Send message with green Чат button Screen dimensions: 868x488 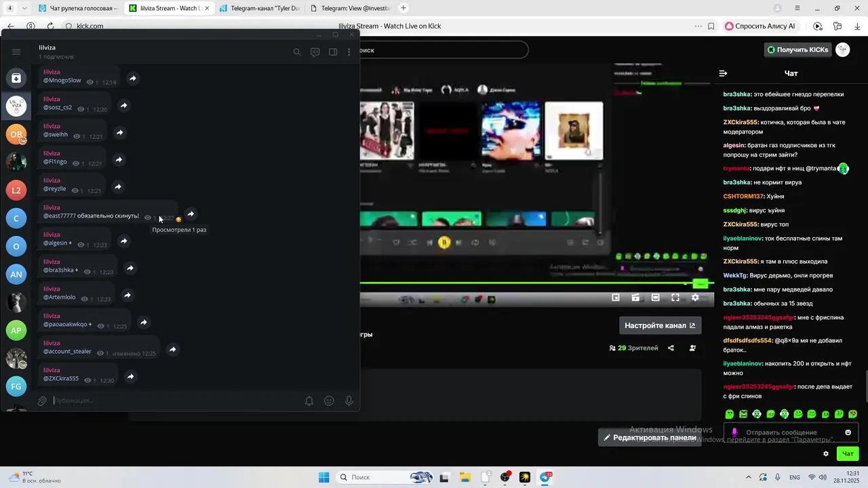(848, 454)
